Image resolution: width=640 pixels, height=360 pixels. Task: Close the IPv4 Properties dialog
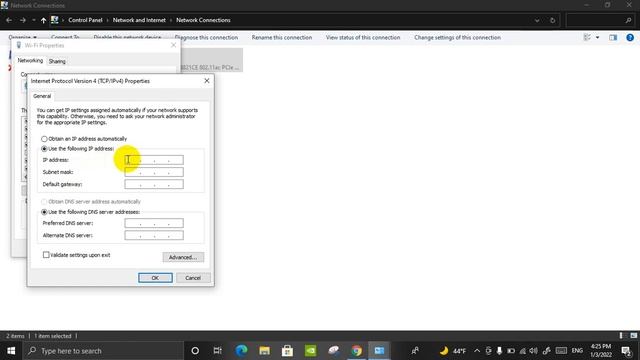207,81
